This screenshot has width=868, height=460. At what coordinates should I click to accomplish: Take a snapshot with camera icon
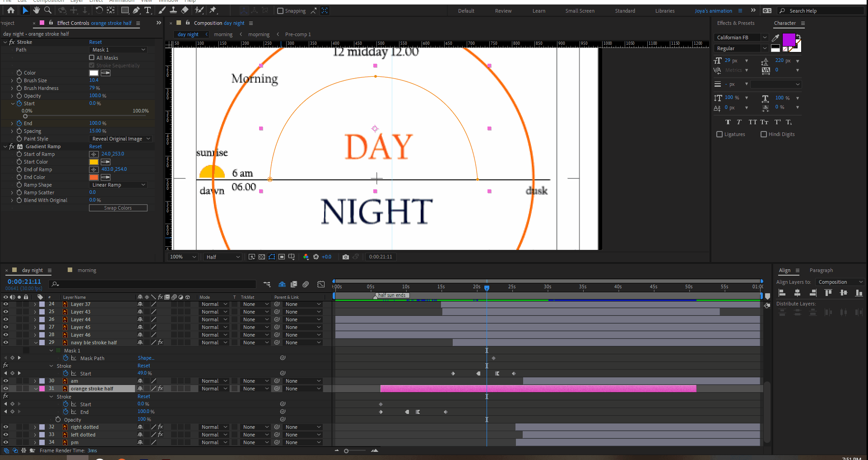coord(346,257)
